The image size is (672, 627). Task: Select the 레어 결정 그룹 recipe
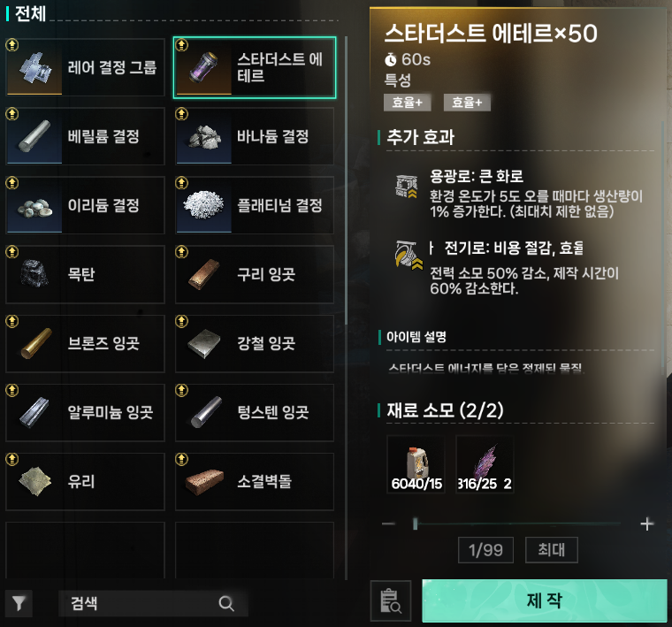[85, 67]
